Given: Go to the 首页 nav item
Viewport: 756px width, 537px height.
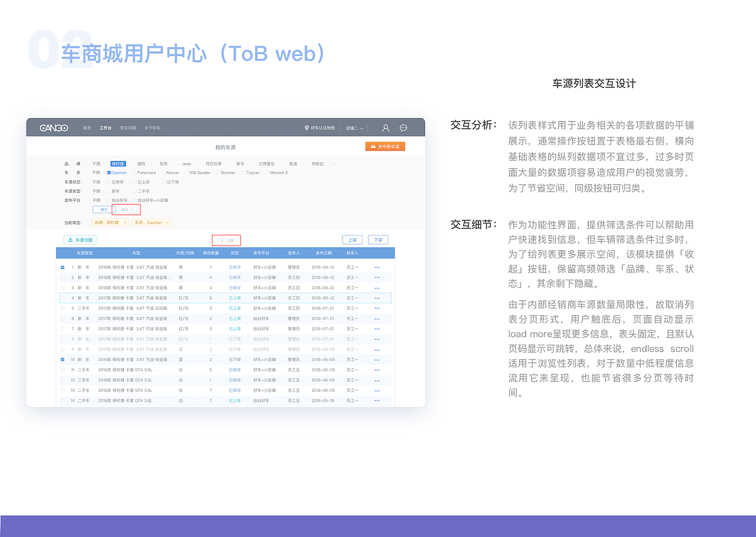Looking at the screenshot, I should tap(87, 128).
